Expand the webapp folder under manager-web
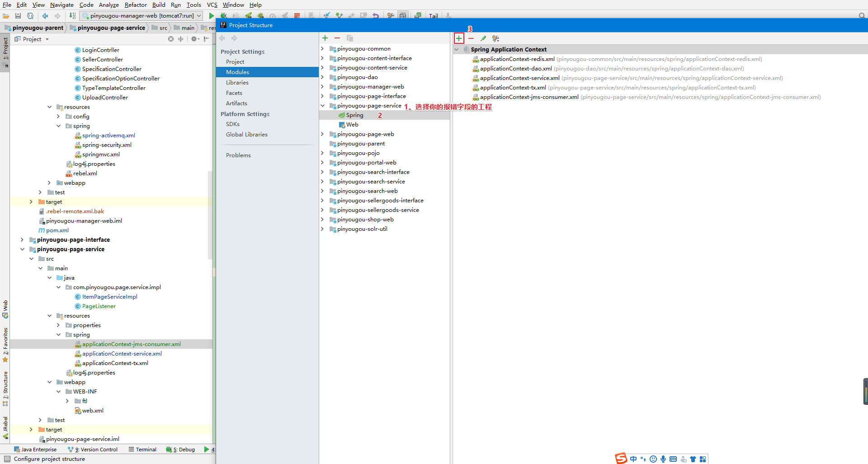This screenshot has height=464, width=868. pyautogui.click(x=49, y=183)
